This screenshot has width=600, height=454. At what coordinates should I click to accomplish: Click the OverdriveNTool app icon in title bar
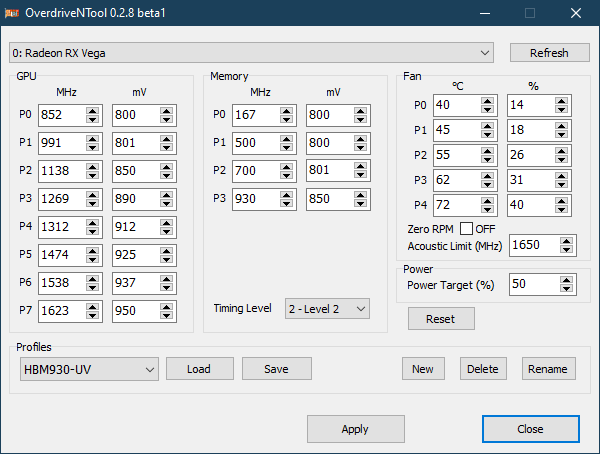(11, 13)
